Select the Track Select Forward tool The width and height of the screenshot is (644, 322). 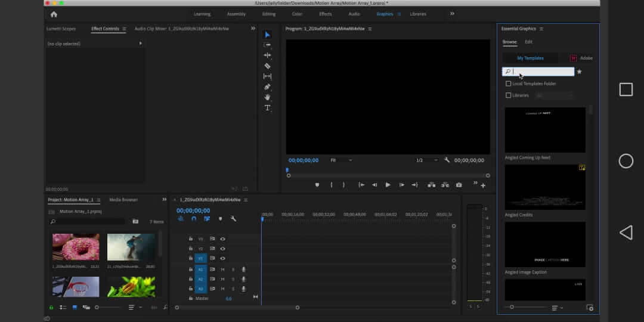[267, 45]
